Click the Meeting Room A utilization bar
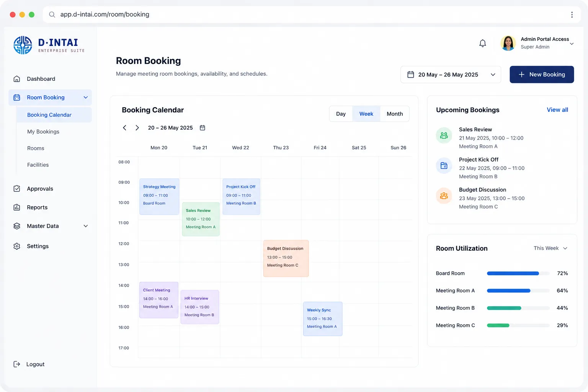The height and width of the screenshot is (392, 588). pos(518,291)
